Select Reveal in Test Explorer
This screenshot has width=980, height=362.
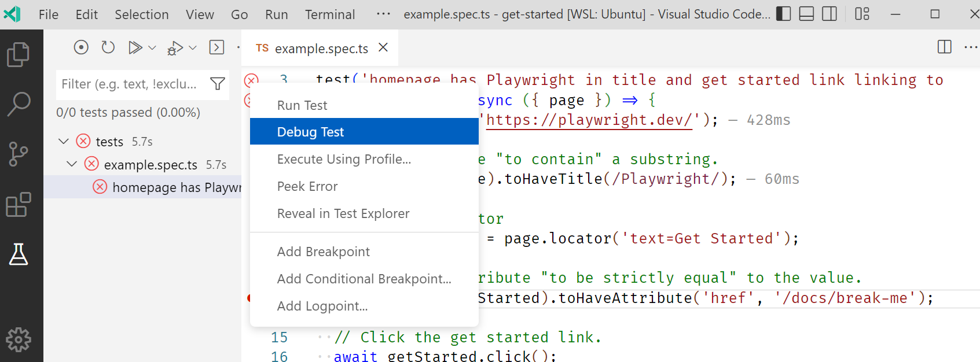tap(364, 213)
